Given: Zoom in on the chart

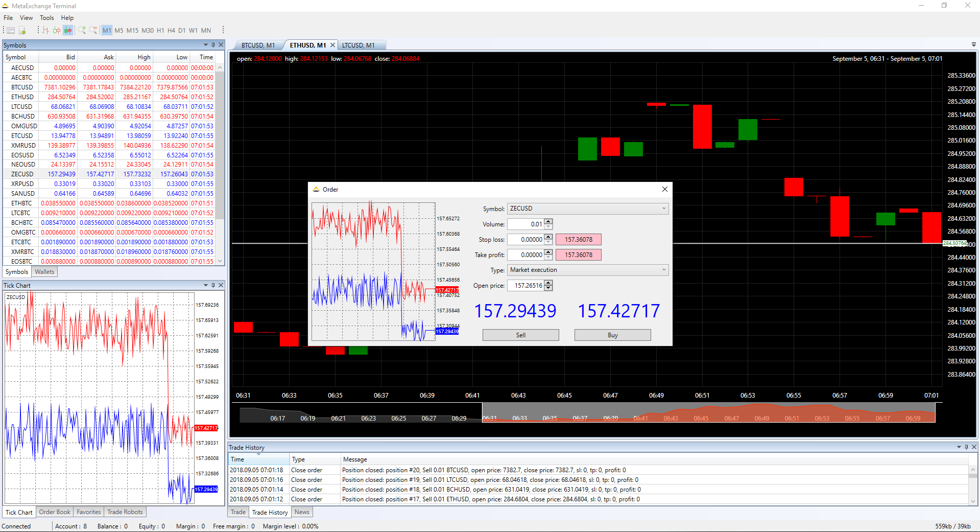Looking at the screenshot, I should point(82,31).
